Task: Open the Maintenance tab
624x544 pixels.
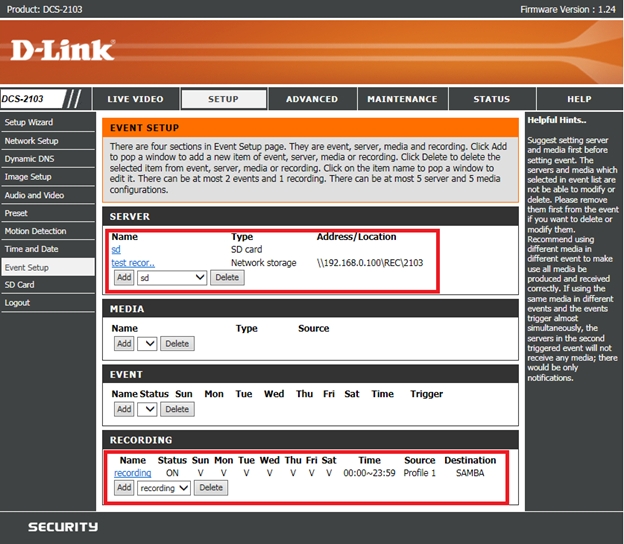Action: coord(402,99)
